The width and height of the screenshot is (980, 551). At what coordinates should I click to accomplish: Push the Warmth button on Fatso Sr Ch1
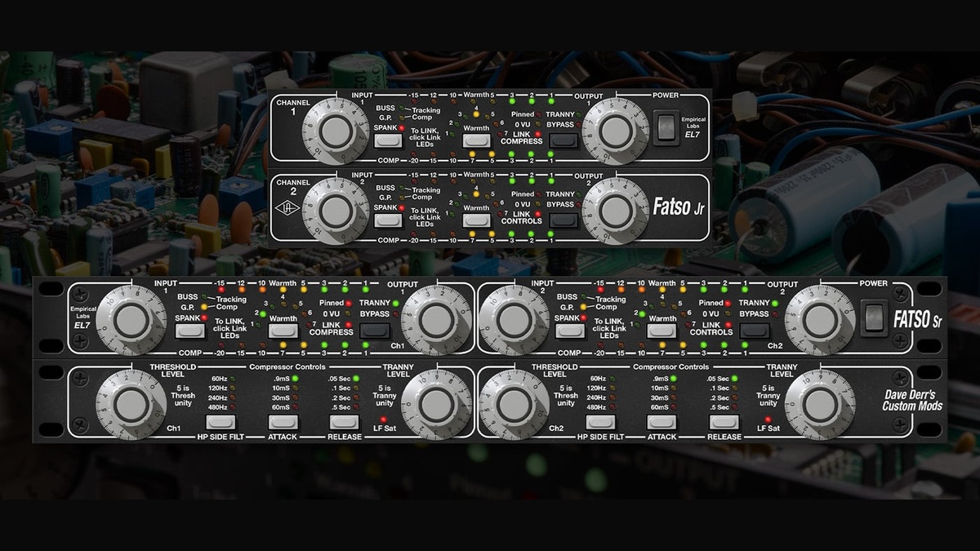283,331
